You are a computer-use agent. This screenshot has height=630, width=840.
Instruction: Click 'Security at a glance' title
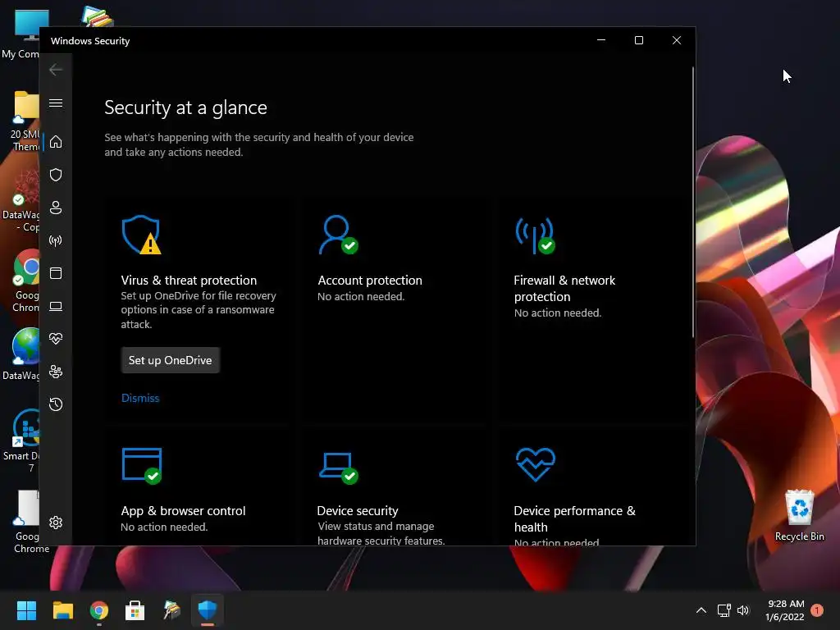click(x=186, y=107)
